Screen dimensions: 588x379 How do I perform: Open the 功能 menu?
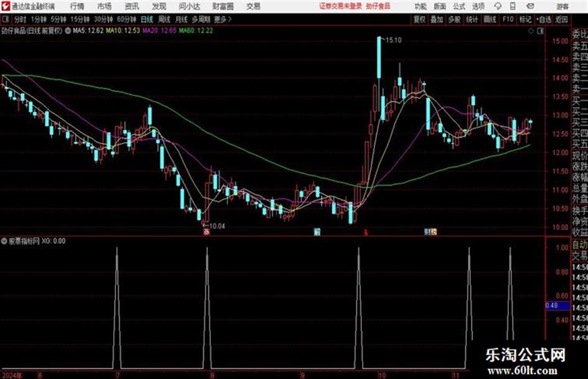[x=421, y=6]
